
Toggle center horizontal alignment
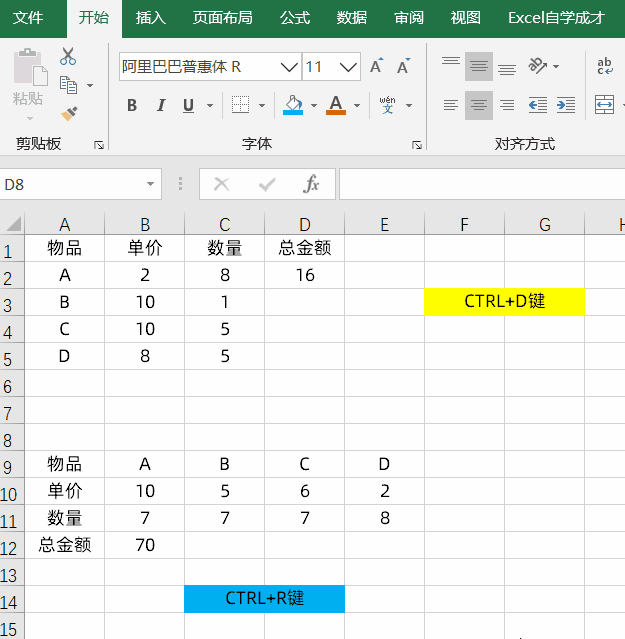[479, 105]
